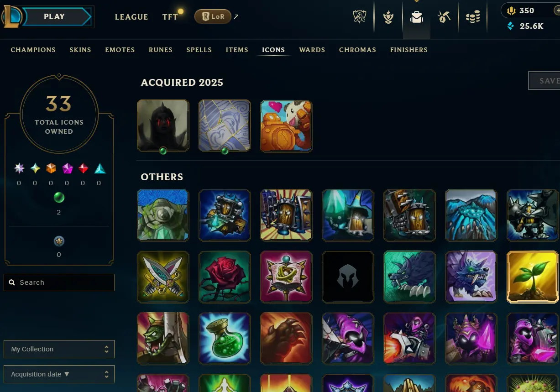Open the Loot hammer icon in top bar
560x392 pixels.
pos(444,17)
